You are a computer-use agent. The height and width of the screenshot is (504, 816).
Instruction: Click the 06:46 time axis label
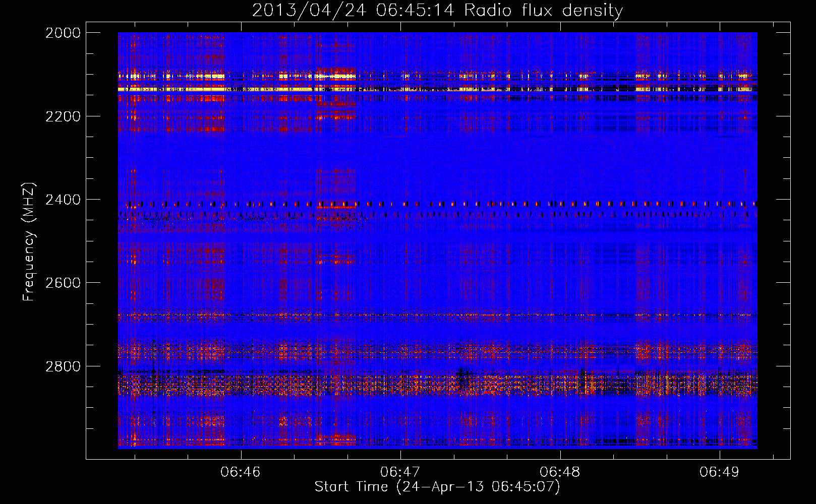click(241, 472)
